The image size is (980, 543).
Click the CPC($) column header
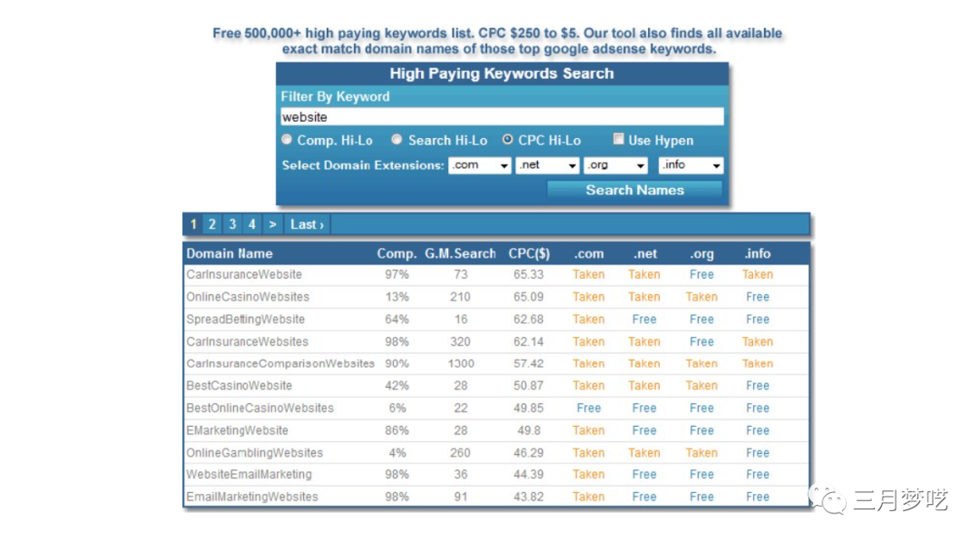[x=529, y=253]
